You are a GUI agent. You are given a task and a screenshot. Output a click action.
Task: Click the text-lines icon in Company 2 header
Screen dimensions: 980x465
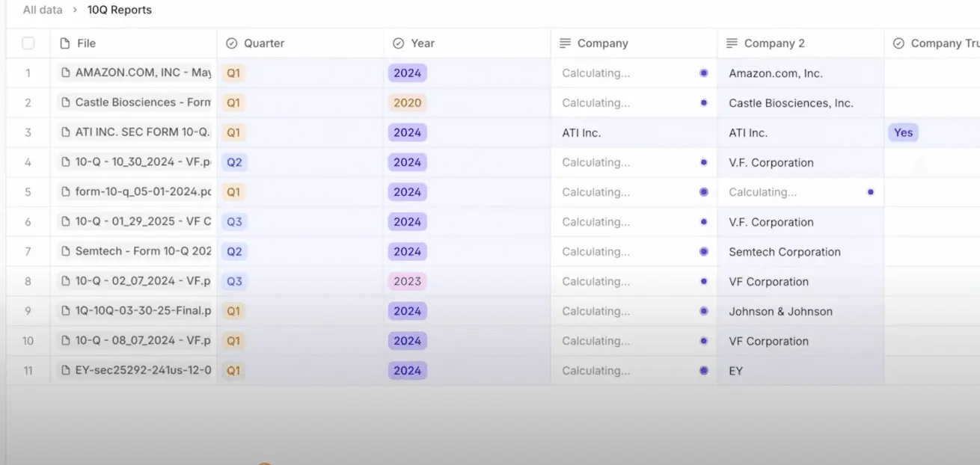click(x=732, y=43)
